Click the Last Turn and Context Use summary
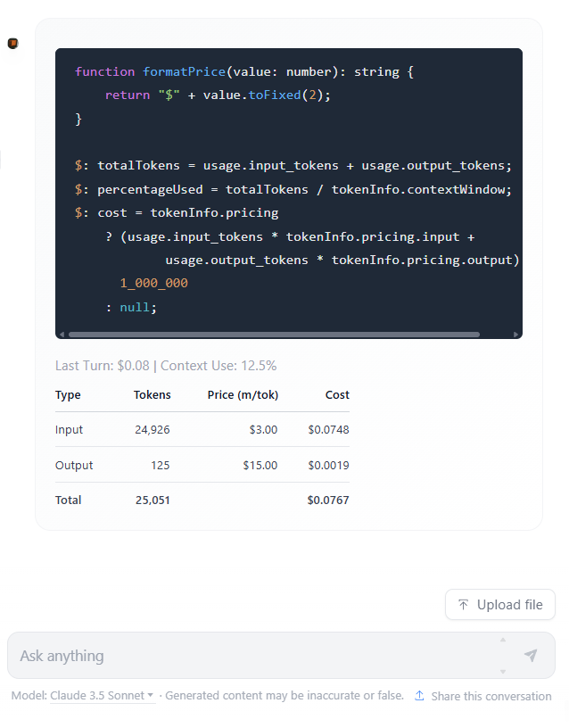 166,366
